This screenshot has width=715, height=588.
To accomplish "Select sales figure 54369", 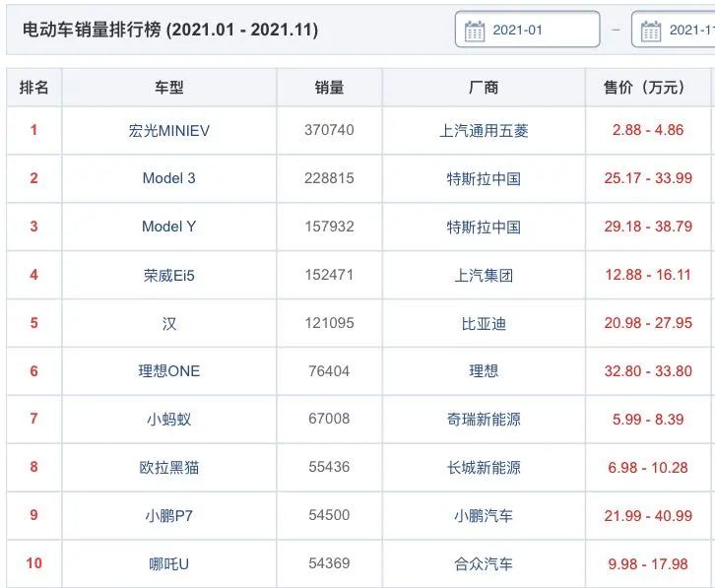I will [x=329, y=563].
